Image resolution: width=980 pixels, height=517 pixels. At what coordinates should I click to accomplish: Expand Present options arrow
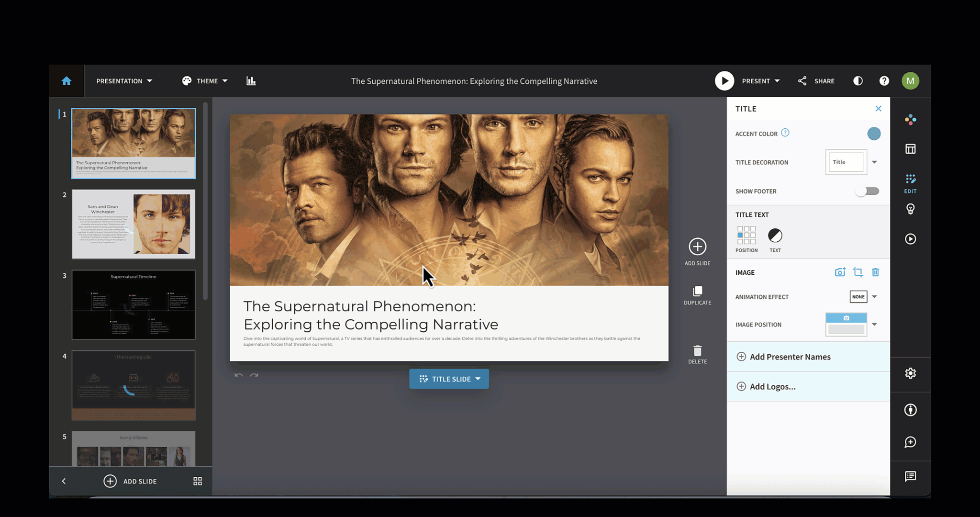point(777,81)
